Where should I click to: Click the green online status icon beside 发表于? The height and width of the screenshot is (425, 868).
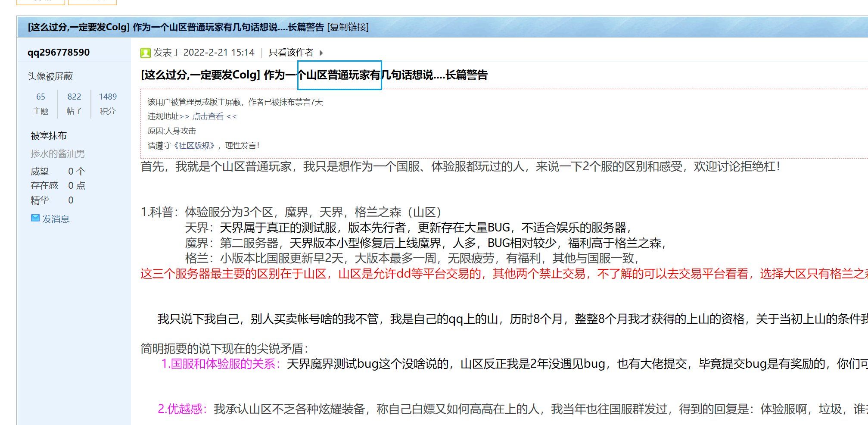[x=145, y=52]
